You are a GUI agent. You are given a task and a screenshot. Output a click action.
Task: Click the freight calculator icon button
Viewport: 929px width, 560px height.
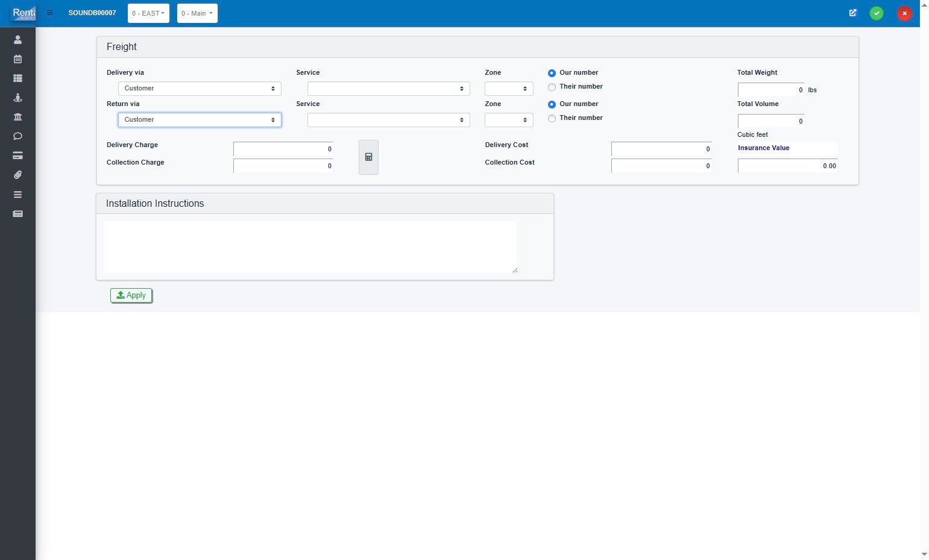coord(368,157)
